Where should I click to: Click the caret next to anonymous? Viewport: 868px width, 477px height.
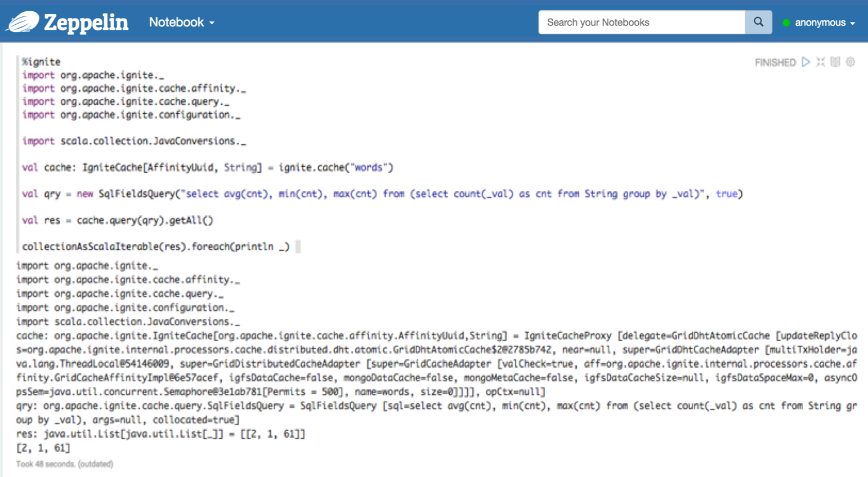click(x=853, y=24)
